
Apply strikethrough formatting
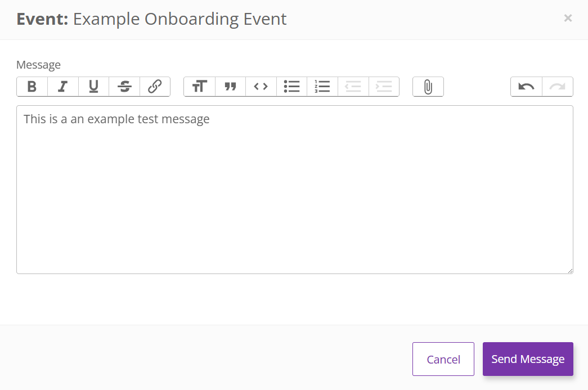tap(124, 87)
